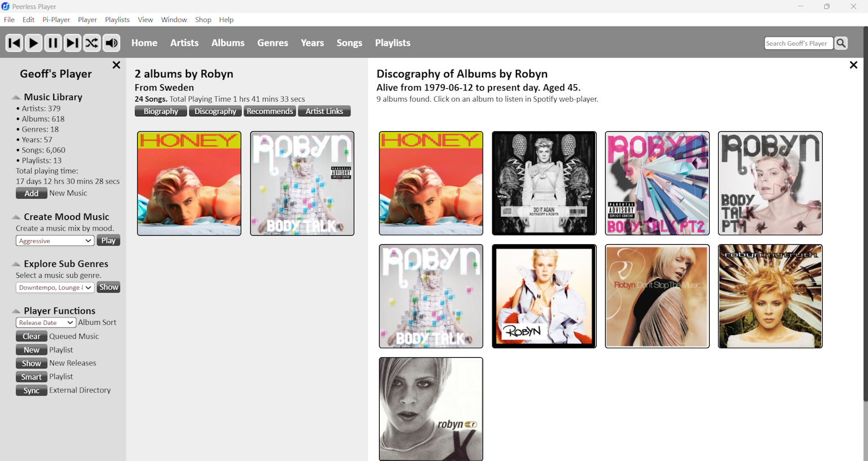Open Body Talk album in Discography panel
Image resolution: width=868 pixels, height=461 pixels.
[x=431, y=297]
